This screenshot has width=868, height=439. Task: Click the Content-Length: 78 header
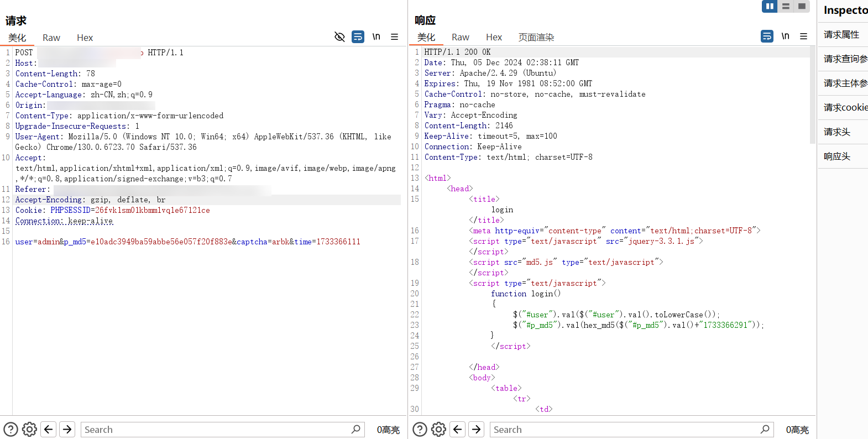[x=55, y=74]
